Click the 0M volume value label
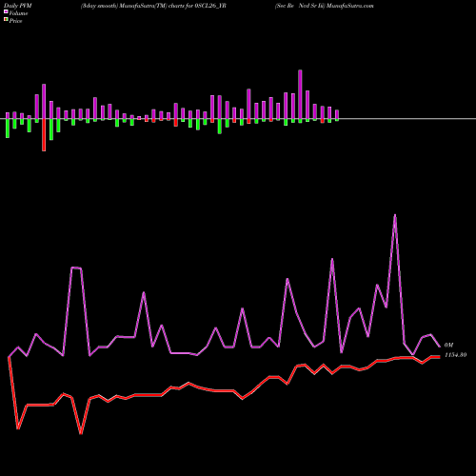 coord(448,345)
